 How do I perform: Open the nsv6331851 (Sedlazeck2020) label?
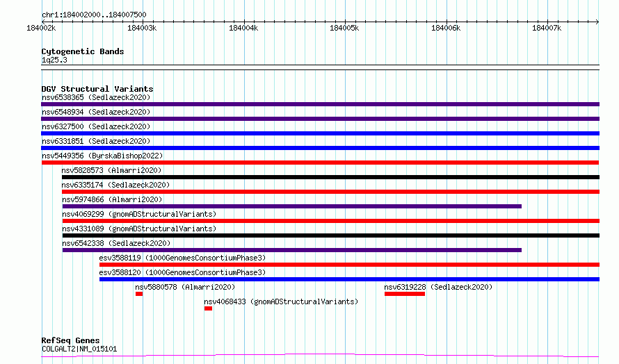[96, 141]
